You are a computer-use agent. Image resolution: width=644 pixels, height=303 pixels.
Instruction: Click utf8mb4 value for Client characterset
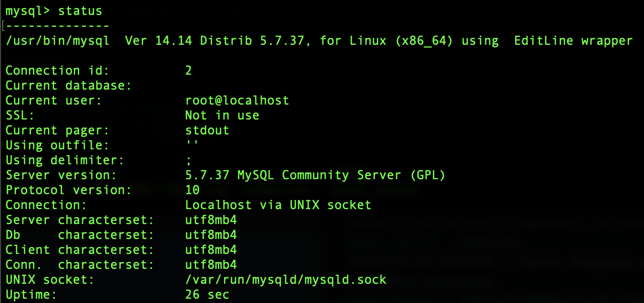click(211, 250)
